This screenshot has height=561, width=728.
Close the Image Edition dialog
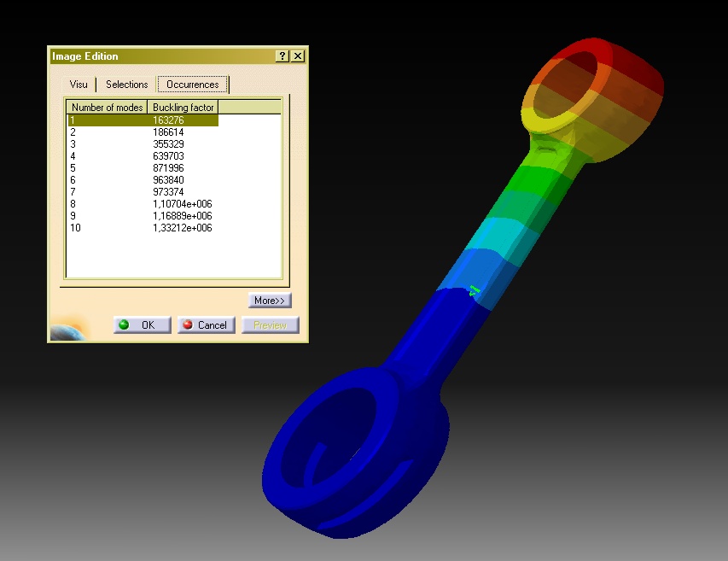pos(297,56)
